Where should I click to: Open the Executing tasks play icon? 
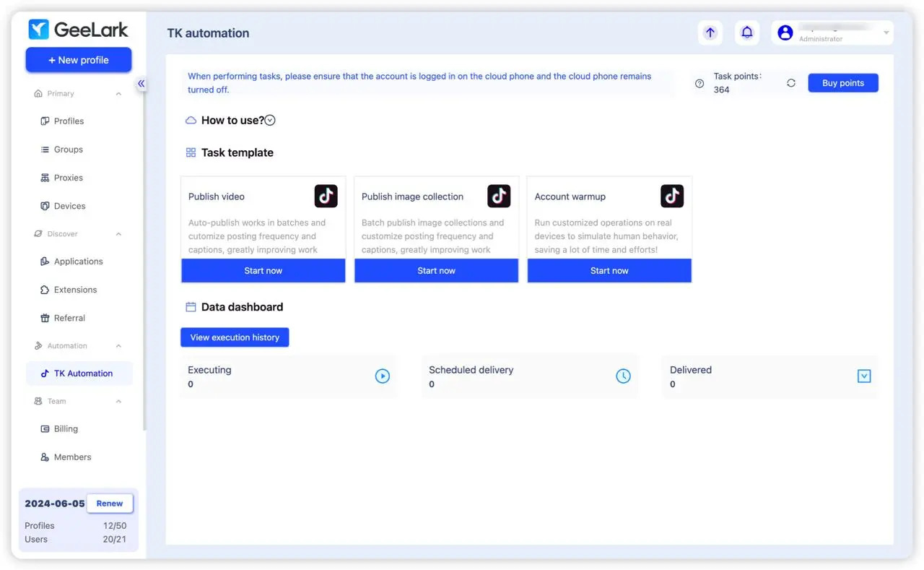tap(383, 376)
